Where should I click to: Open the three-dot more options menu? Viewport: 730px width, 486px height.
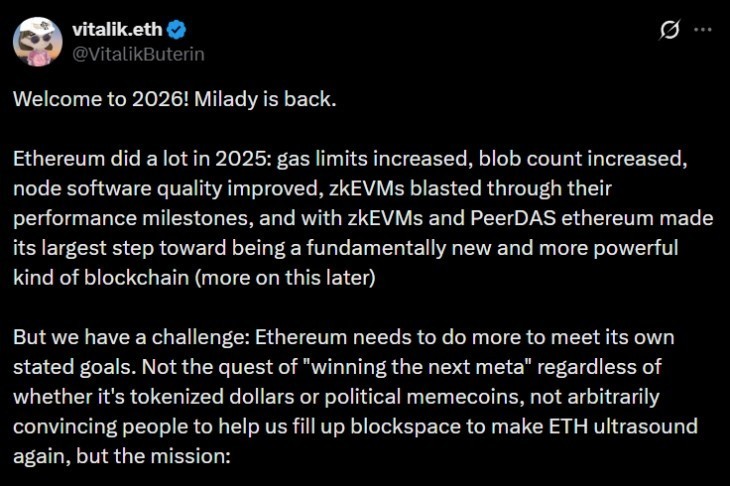[703, 31]
